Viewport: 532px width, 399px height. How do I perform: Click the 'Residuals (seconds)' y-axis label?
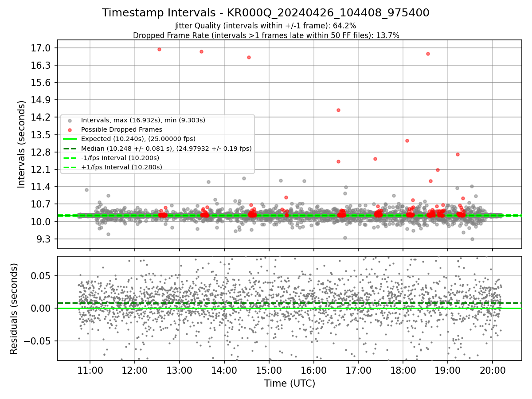pos(14,309)
